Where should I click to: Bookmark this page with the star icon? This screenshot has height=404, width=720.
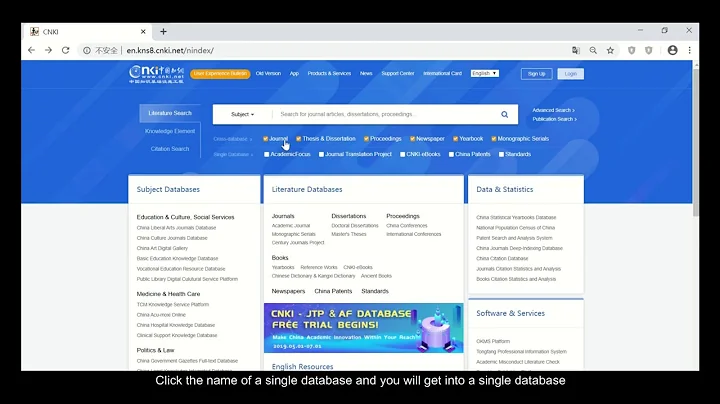[x=610, y=50]
